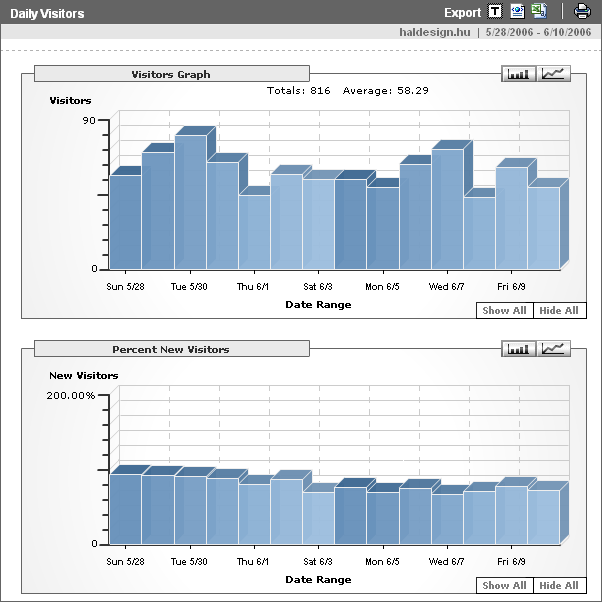Screen dimensions: 602x602
Task: Switch Visitors Graph to line chart view
Action: pos(554,74)
